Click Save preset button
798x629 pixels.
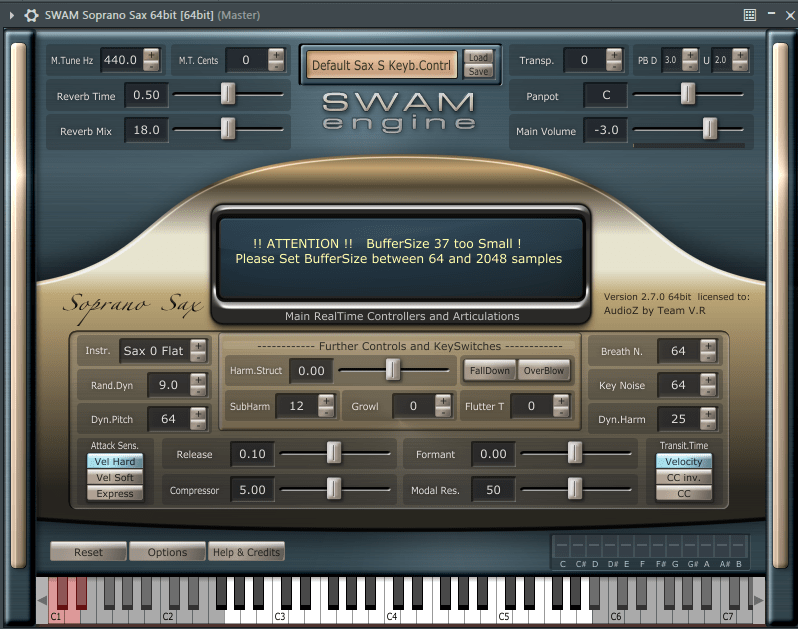click(478, 71)
